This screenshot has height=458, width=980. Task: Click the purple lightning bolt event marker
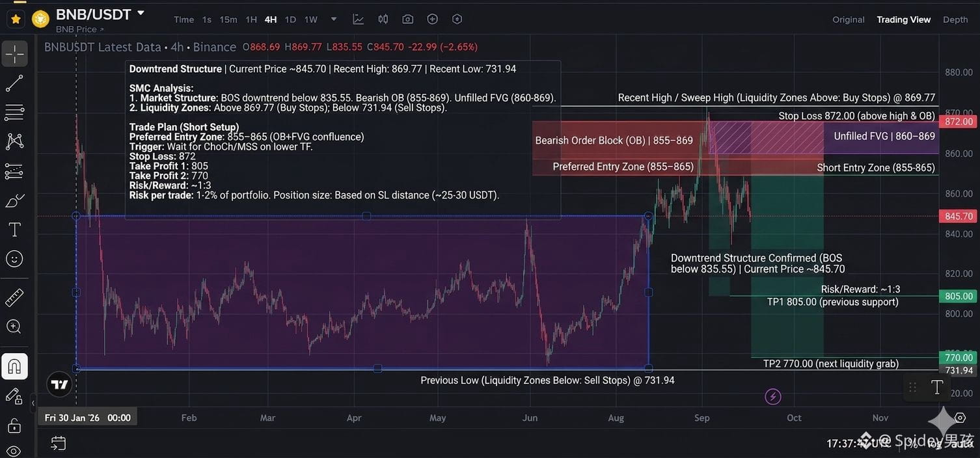point(772,396)
